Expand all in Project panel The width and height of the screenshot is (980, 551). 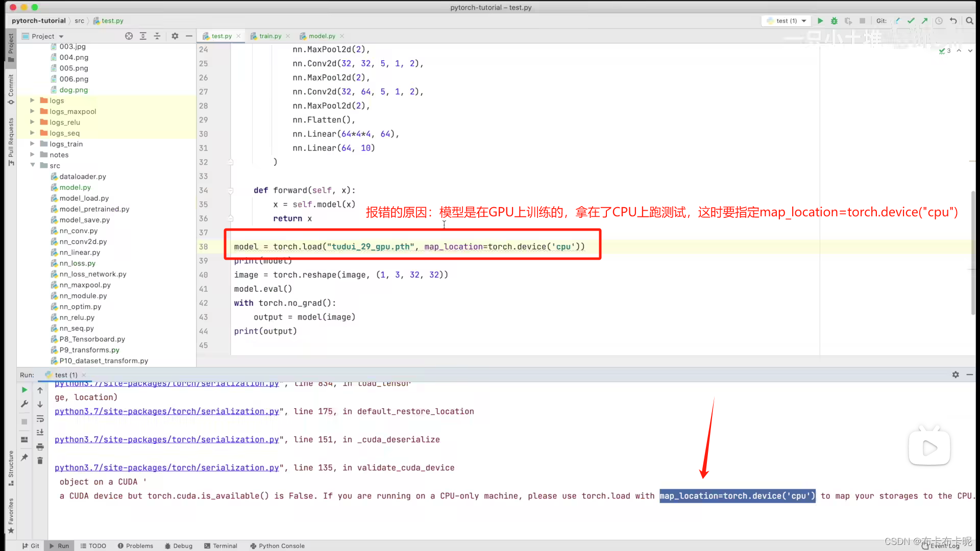tap(143, 36)
